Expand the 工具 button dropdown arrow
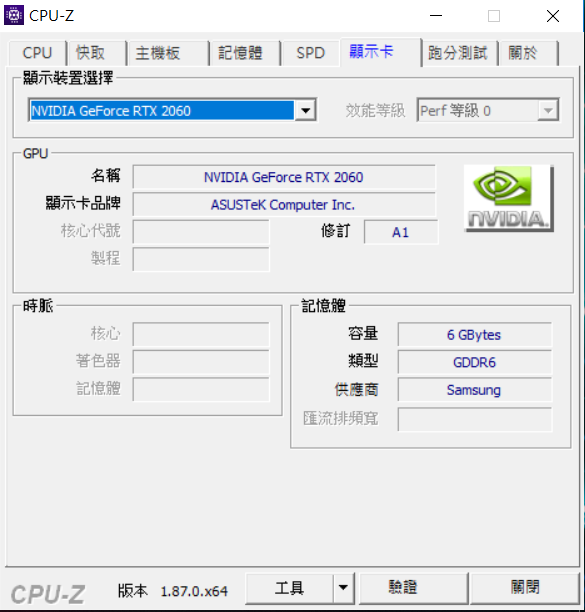 (343, 588)
